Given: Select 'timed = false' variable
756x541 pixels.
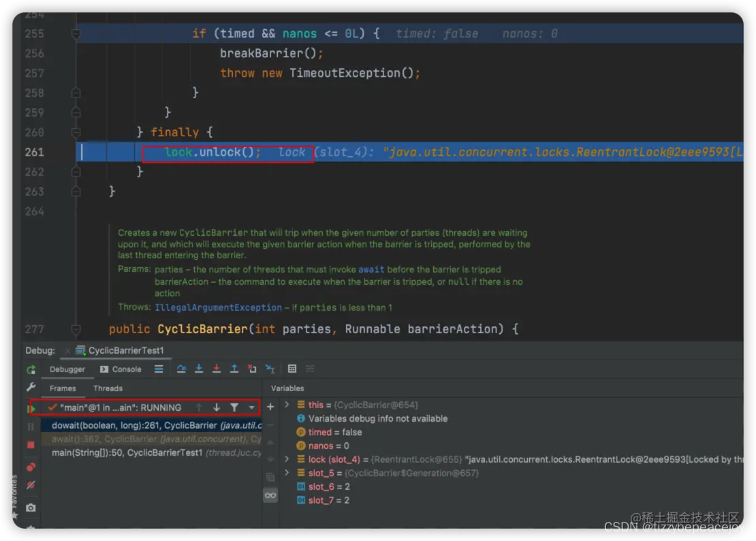Looking at the screenshot, I should coord(330,432).
